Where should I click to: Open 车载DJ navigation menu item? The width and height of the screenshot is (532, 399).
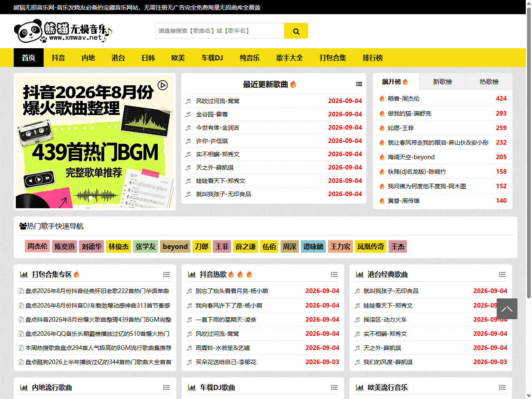pos(212,58)
